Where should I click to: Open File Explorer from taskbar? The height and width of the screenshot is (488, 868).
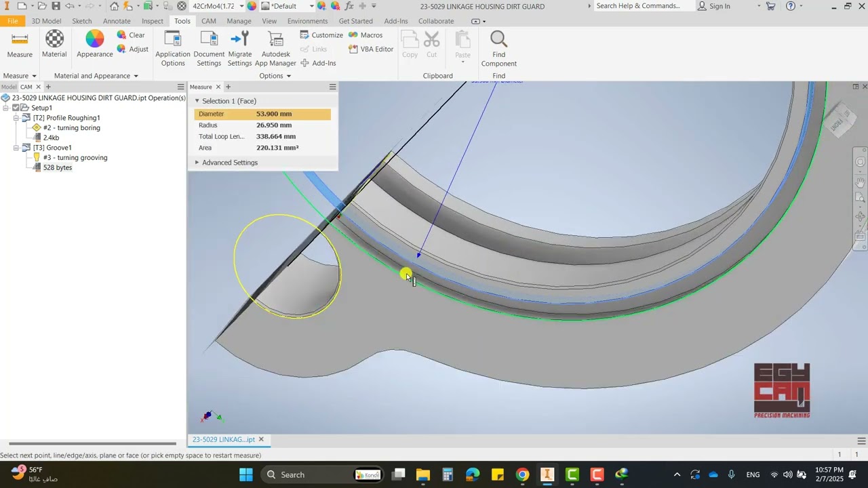tap(423, 474)
